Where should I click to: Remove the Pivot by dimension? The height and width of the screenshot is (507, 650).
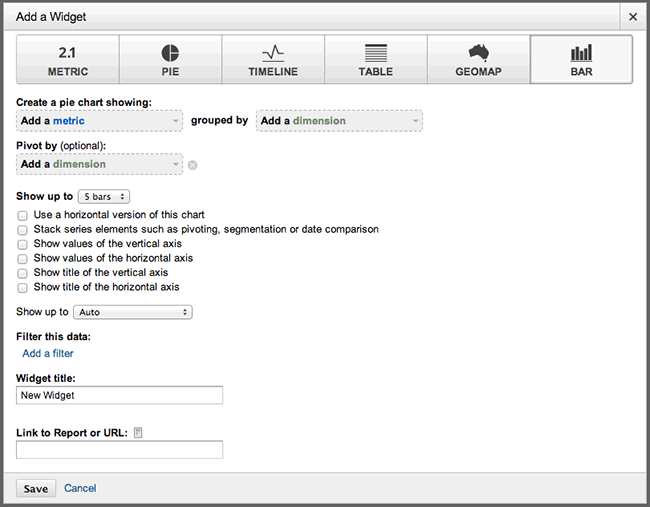point(192,165)
